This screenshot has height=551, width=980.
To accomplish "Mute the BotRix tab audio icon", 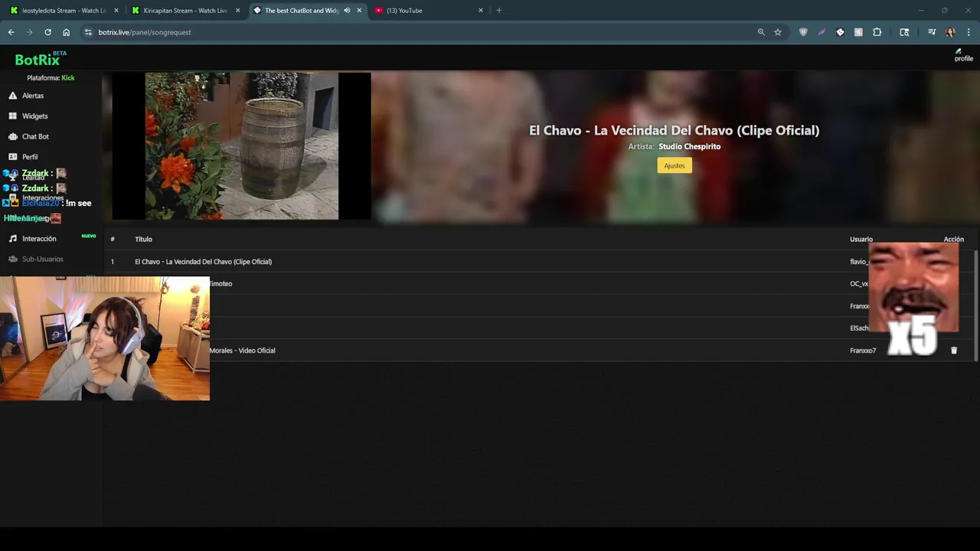I will [x=347, y=11].
